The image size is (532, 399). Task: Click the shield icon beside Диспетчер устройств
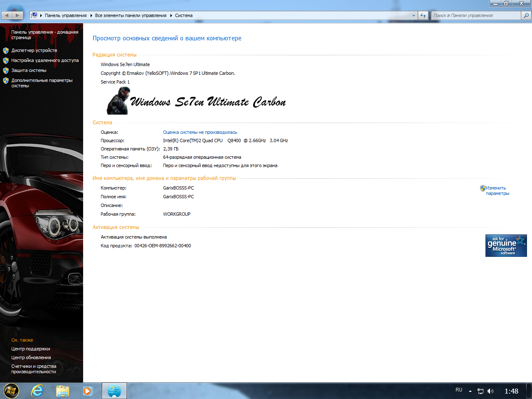click(x=6, y=51)
